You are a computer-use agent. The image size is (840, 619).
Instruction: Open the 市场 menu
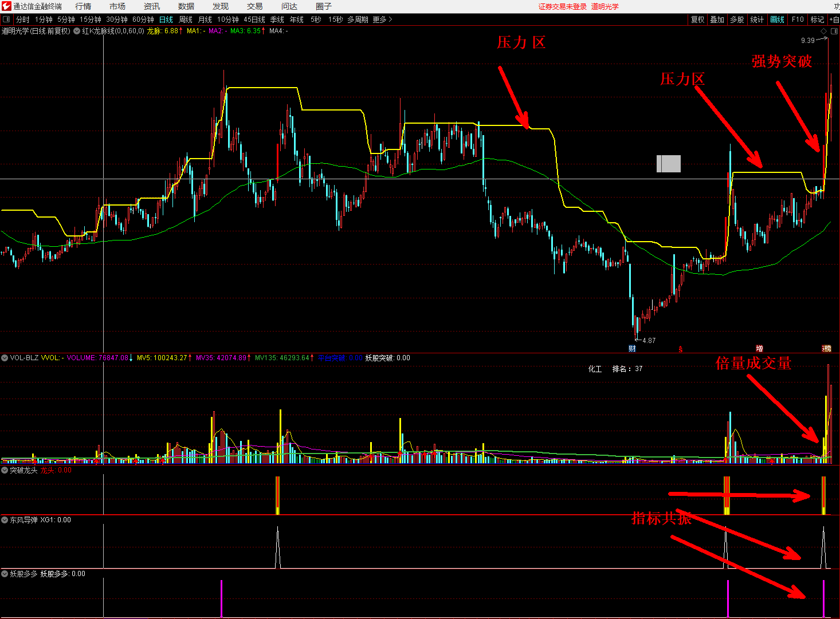(x=117, y=6)
